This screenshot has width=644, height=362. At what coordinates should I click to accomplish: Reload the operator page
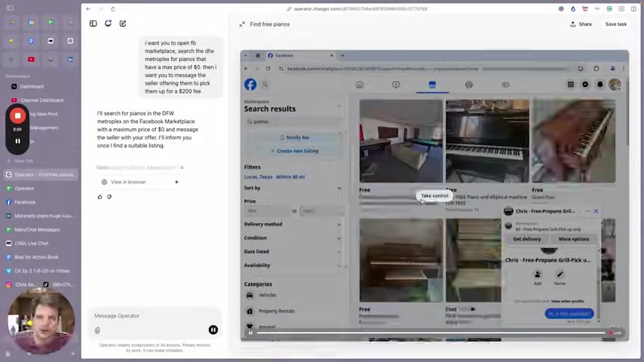(113, 8)
